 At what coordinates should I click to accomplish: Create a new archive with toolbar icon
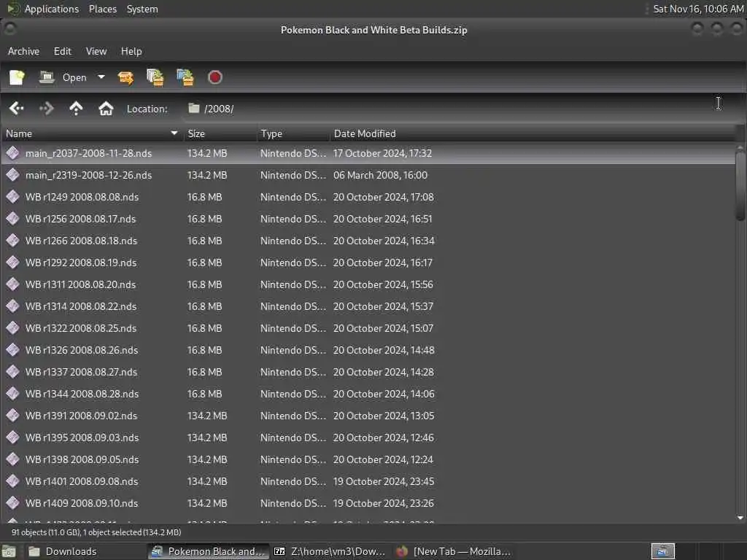coord(18,77)
